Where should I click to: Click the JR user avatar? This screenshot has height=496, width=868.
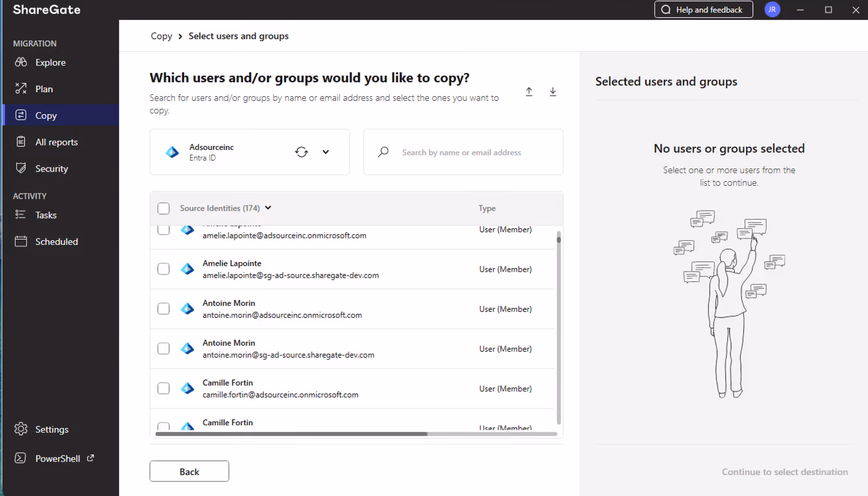(772, 10)
